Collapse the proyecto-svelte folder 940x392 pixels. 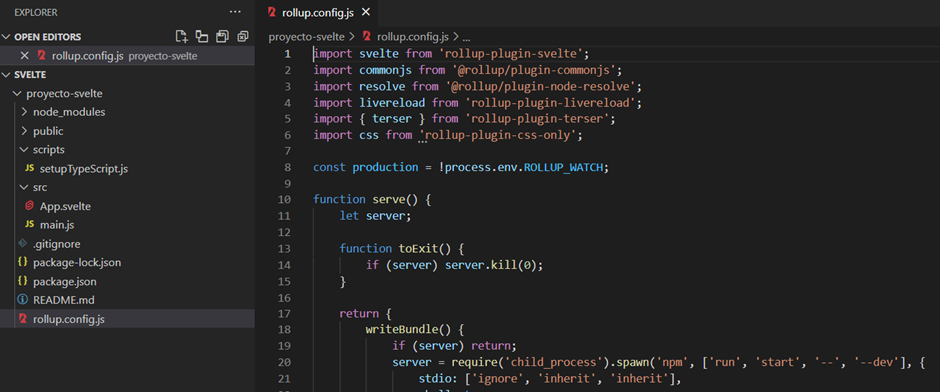pyautogui.click(x=17, y=94)
